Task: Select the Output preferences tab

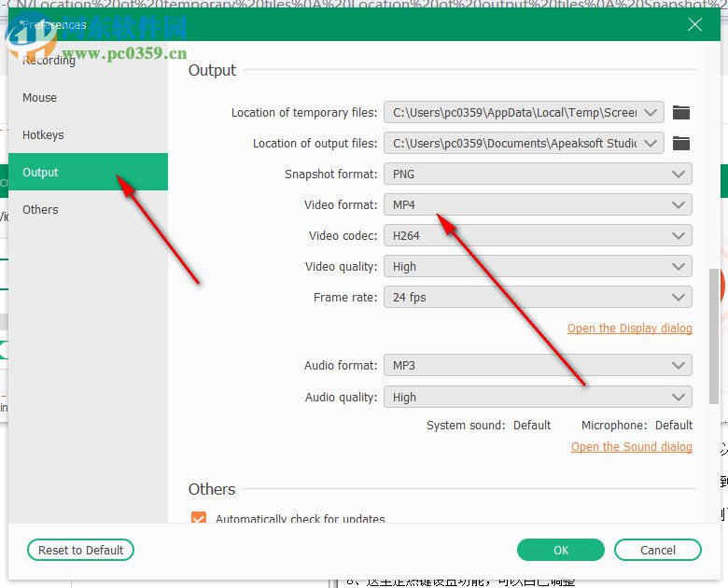Action: (x=89, y=172)
